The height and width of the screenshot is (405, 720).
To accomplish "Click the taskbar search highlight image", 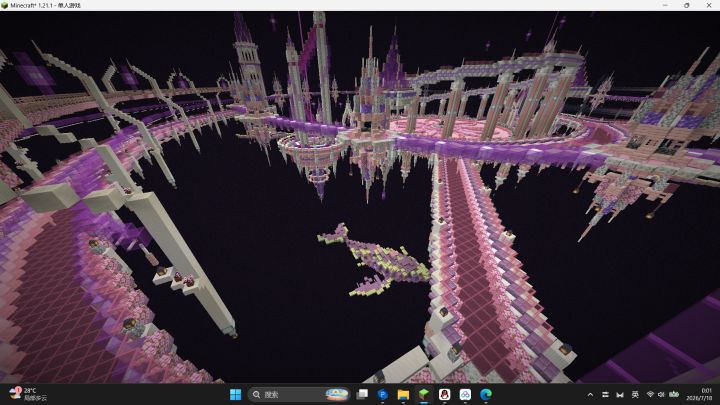I will (337, 394).
